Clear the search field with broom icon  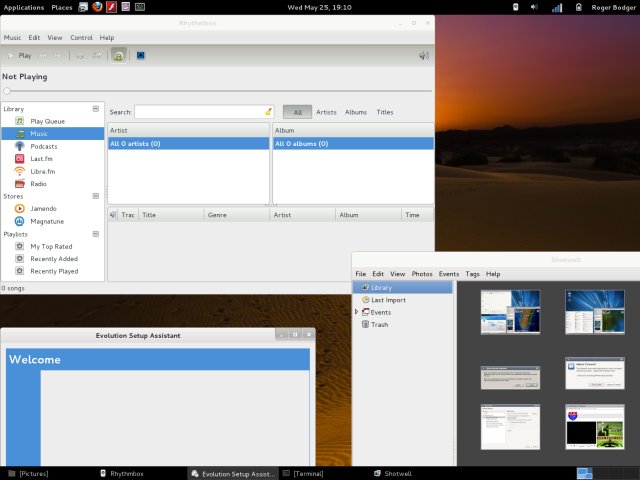268,112
